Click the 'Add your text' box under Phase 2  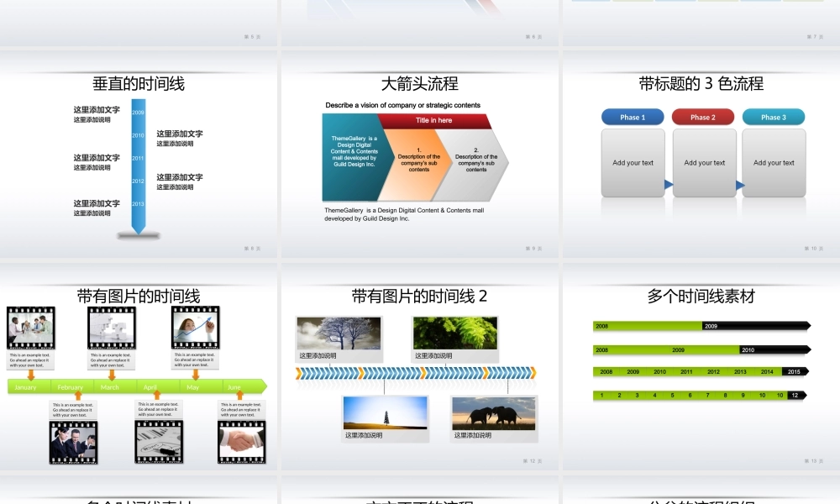703,161
